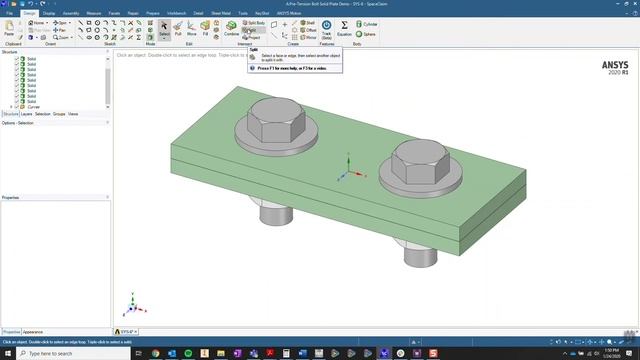640x360 pixels.
Task: Open Google Chrome from the taskbar
Action: click(156, 353)
